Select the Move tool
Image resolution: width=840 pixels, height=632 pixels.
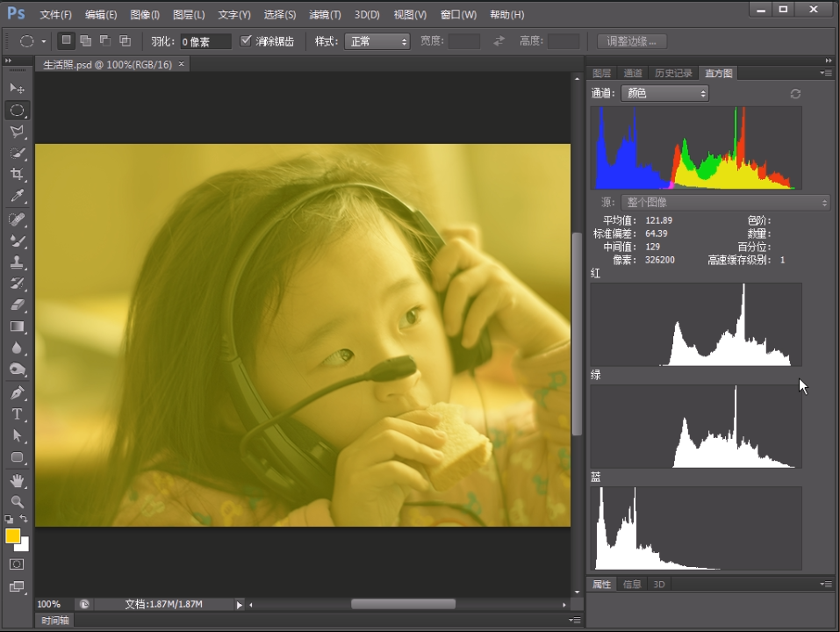(17, 89)
